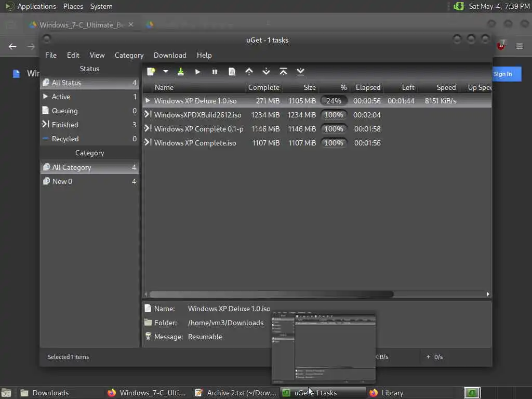Sort downloads by Size column header

pos(301,87)
